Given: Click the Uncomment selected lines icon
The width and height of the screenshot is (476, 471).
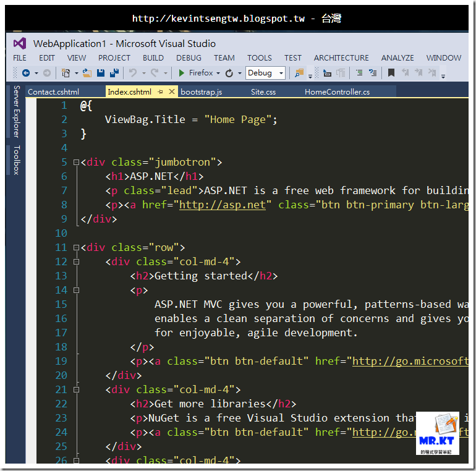Looking at the screenshot, I should [373, 73].
